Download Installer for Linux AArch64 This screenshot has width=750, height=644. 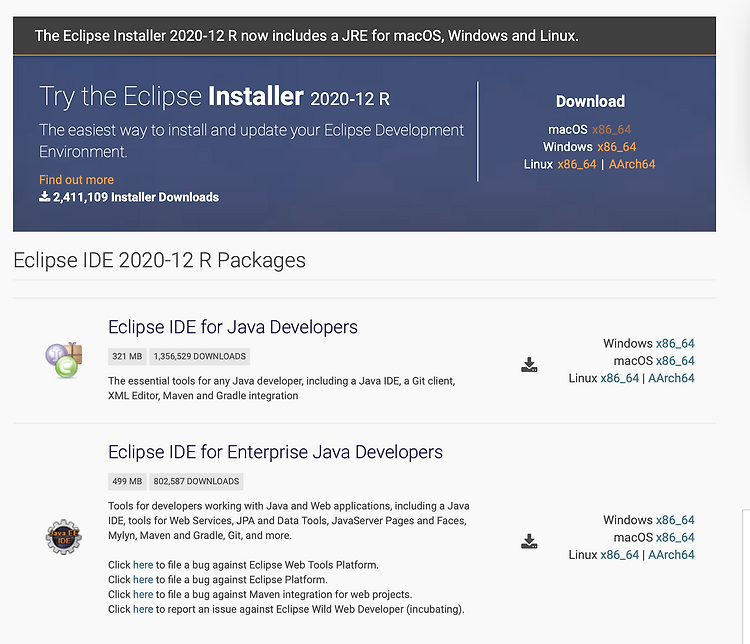pos(632,164)
